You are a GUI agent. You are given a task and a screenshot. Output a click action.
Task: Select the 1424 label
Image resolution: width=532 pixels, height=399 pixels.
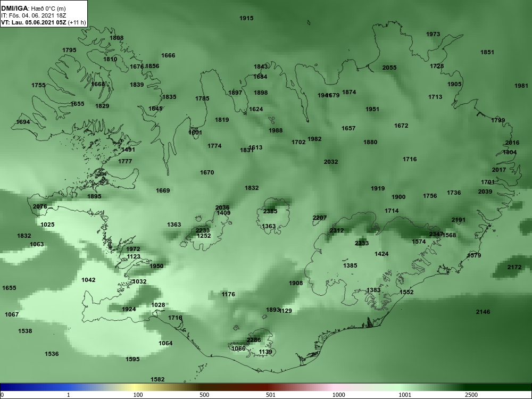point(381,254)
